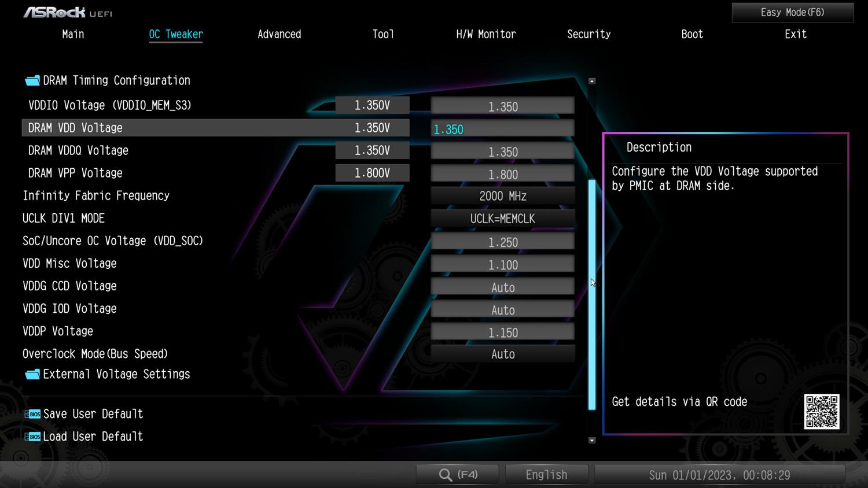This screenshot has height=488, width=868.
Task: Click the scroll down arrow
Action: pyautogui.click(x=591, y=441)
